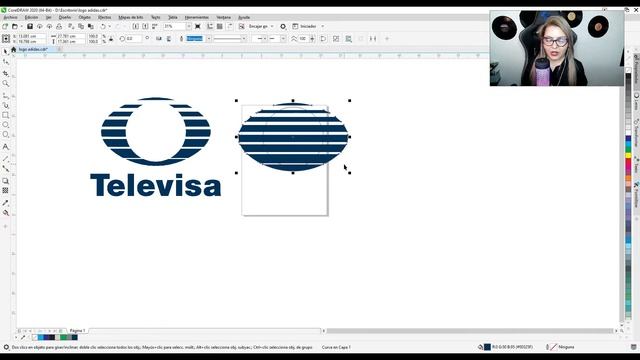Open the Ventana menu
The height and width of the screenshot is (360, 640).
[x=223, y=18]
